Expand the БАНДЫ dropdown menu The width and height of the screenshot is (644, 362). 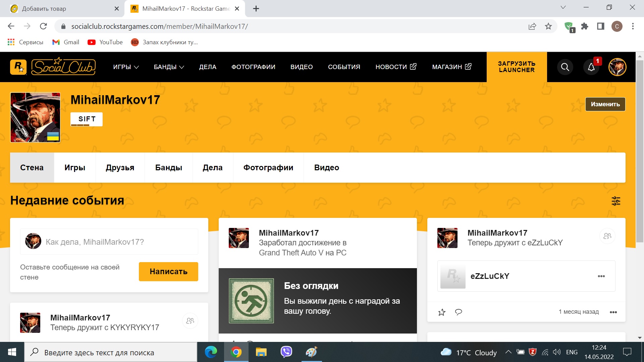coord(169,67)
